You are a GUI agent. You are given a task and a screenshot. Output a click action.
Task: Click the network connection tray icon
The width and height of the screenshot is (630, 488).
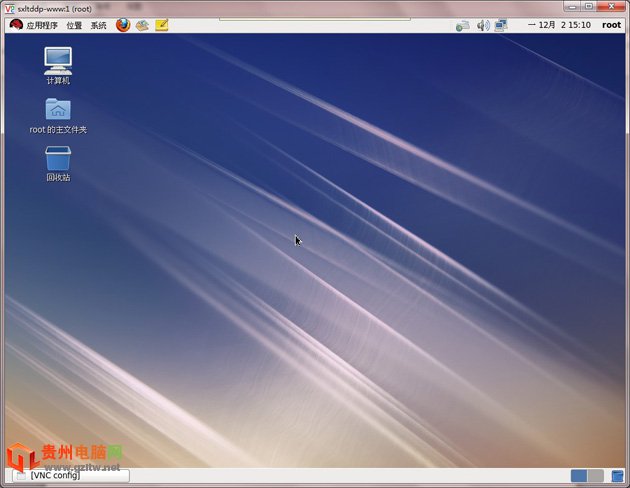[x=501, y=25]
